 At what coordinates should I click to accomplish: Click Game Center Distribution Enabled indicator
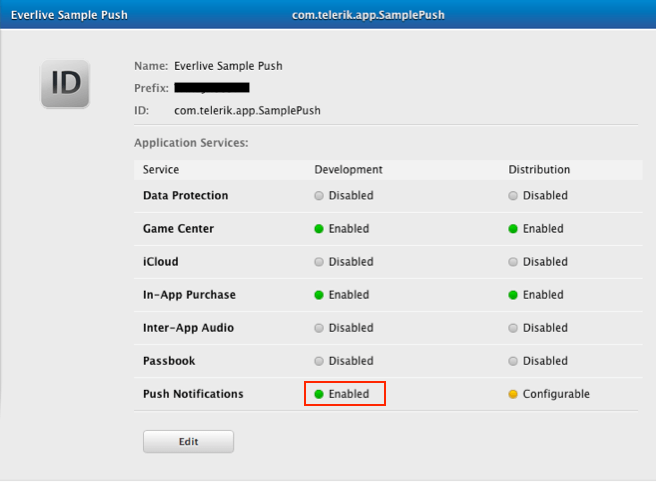(x=537, y=229)
